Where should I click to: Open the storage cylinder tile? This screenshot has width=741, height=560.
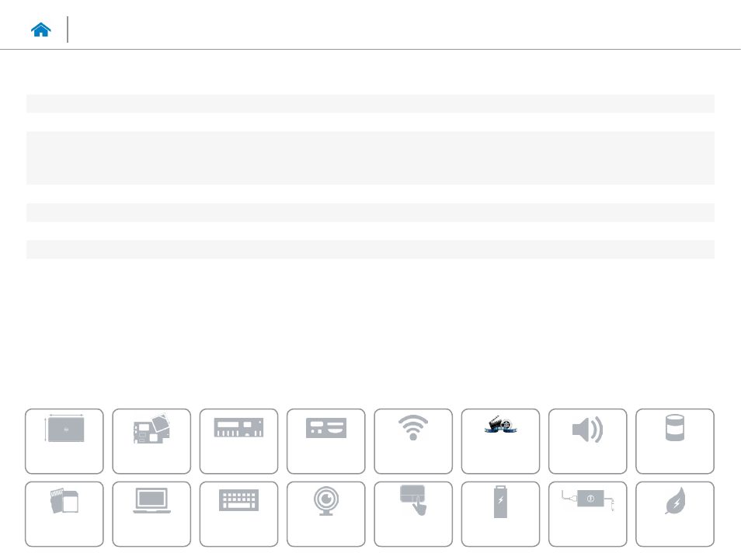coord(675,441)
